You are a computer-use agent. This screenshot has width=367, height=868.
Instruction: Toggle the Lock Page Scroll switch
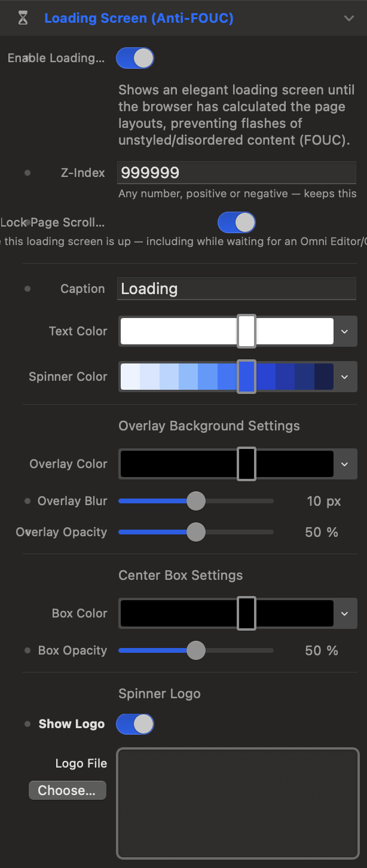pos(237,222)
